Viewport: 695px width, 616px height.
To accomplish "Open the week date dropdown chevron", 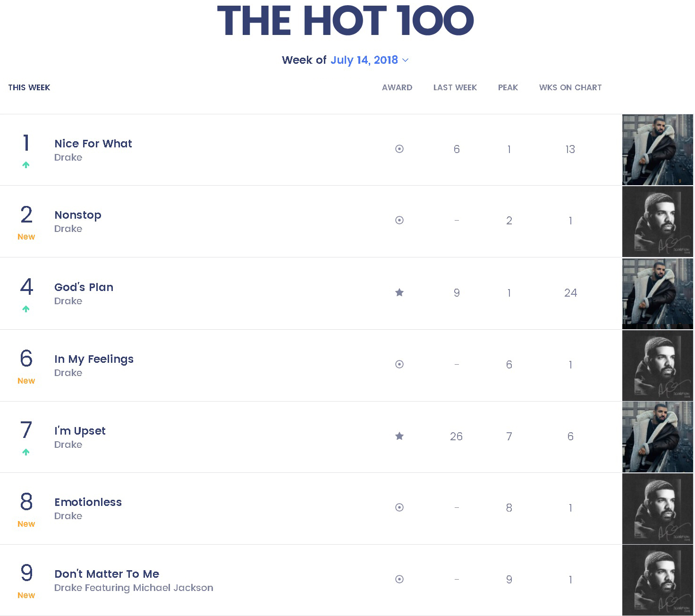I will pos(406,60).
